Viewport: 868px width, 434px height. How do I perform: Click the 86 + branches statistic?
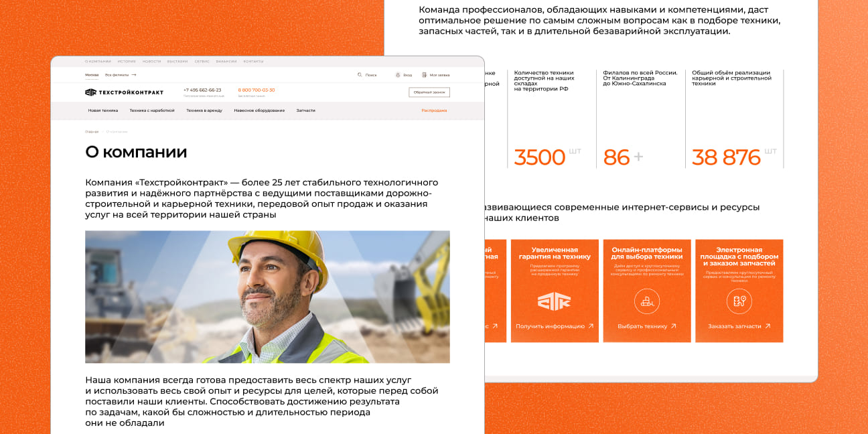(x=623, y=157)
